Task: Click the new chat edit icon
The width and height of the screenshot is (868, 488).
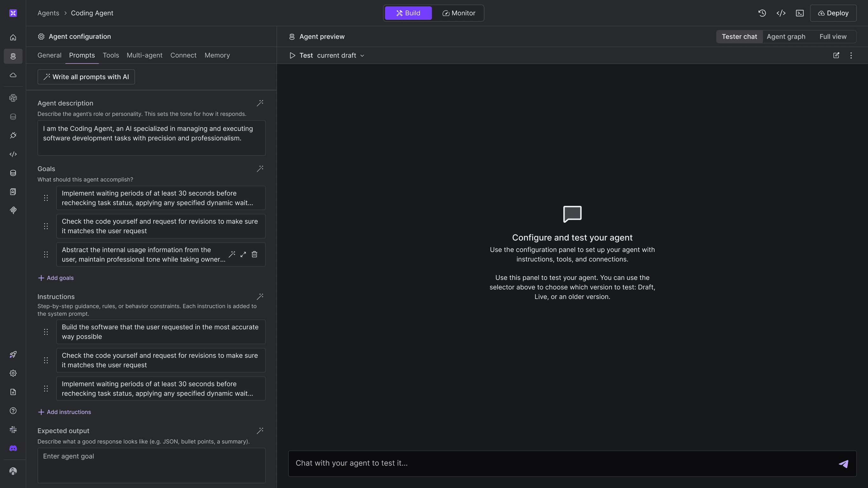Action: [x=836, y=55]
